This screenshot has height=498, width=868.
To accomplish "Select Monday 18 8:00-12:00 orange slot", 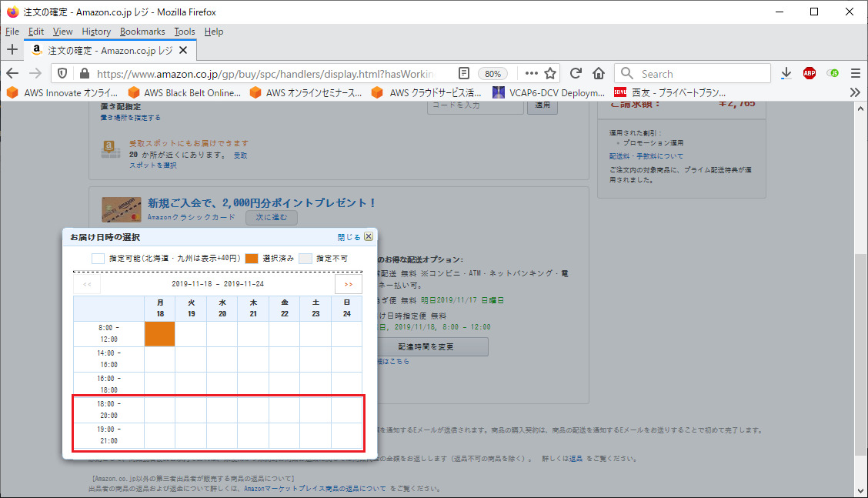I will point(160,334).
